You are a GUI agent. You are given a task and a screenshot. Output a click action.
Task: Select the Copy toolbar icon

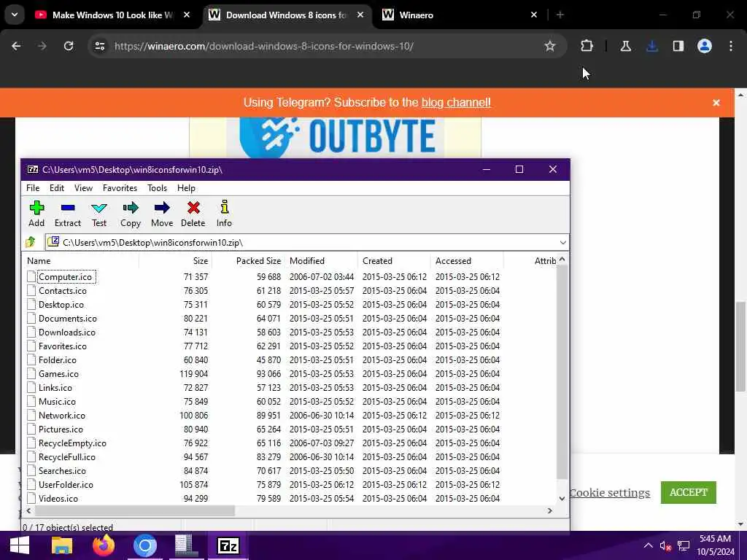click(x=130, y=214)
